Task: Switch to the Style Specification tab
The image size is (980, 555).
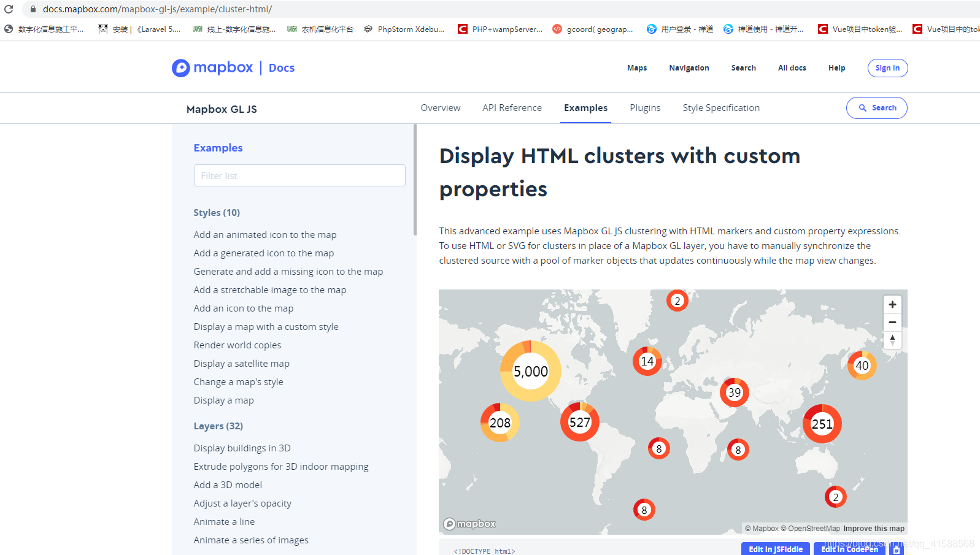Action: click(722, 108)
